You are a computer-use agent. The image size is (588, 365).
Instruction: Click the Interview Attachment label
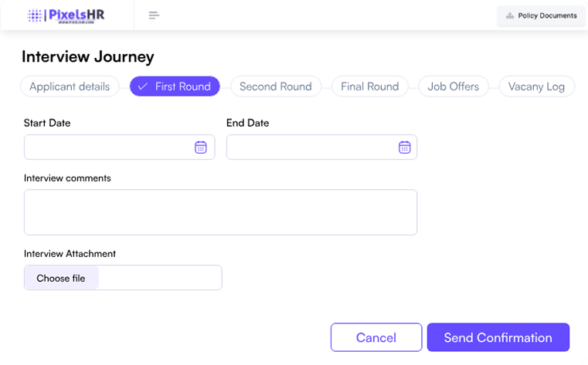[x=70, y=254]
